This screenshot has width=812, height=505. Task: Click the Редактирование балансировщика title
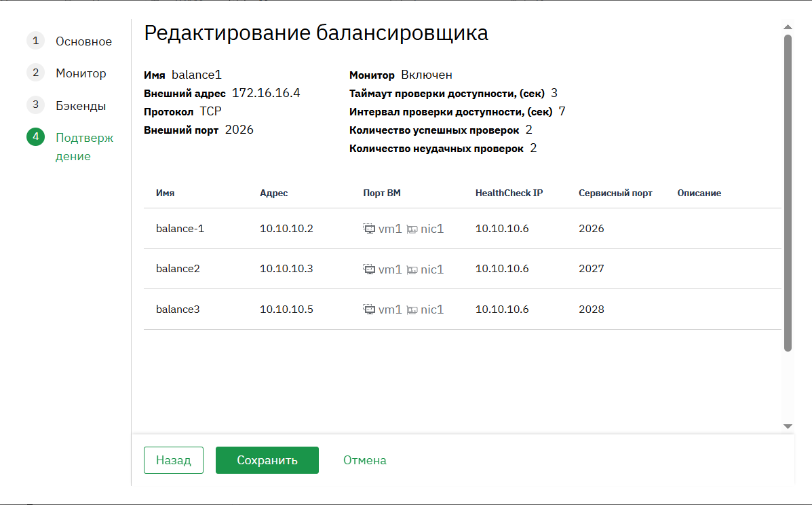[316, 33]
